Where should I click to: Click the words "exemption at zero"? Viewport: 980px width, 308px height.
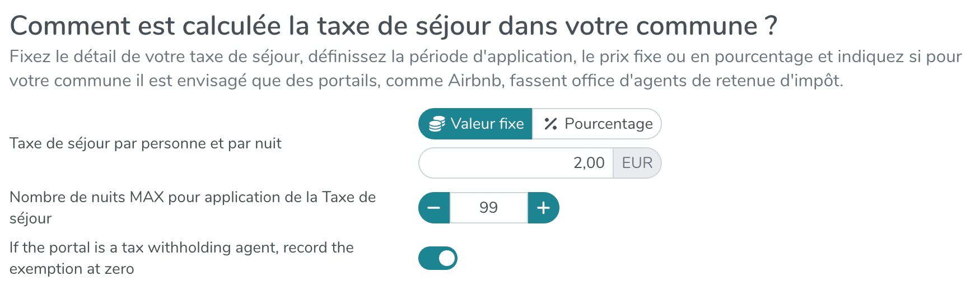tap(72, 269)
